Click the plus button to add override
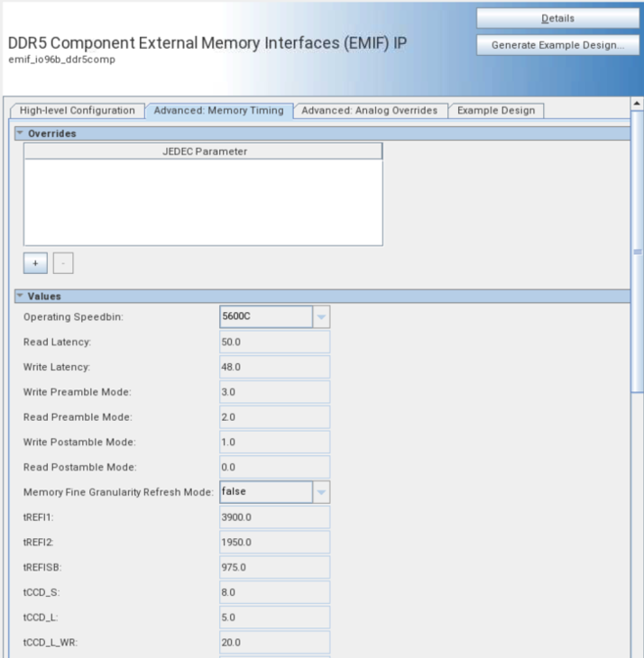This screenshot has width=644, height=658. point(35,263)
